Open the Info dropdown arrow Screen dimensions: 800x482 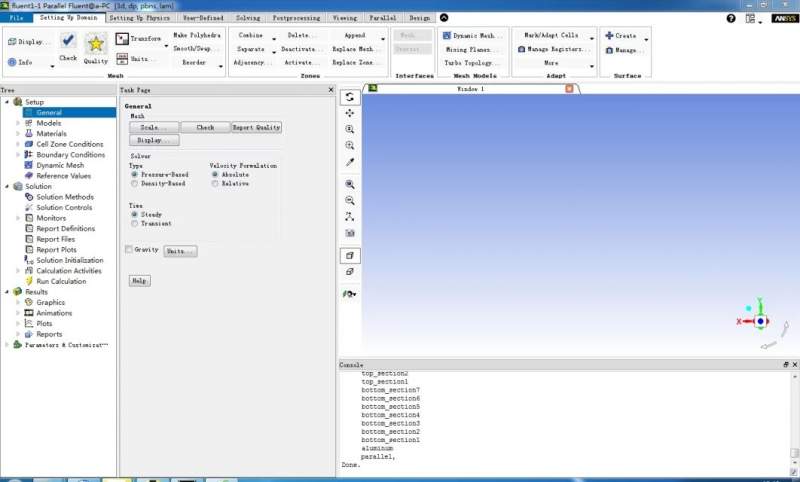[52, 67]
